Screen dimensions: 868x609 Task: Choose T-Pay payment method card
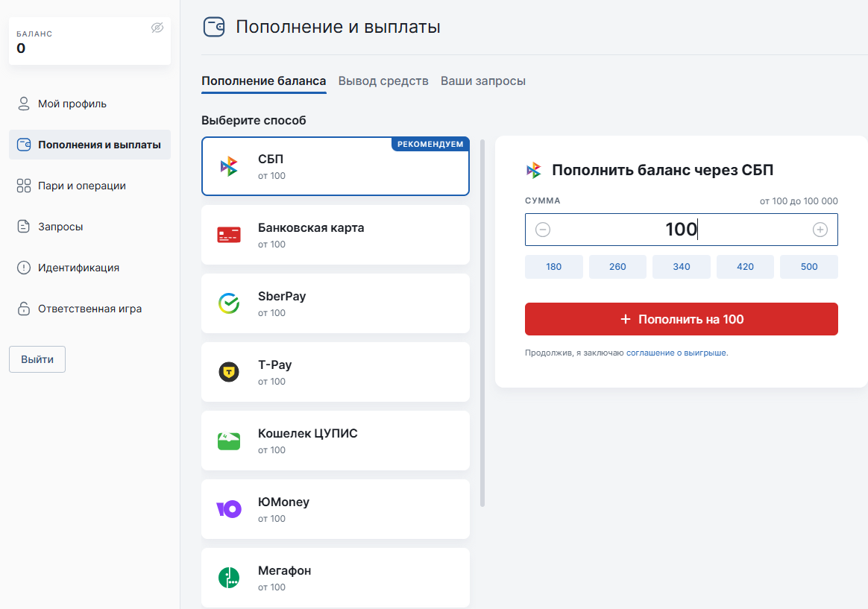tap(336, 372)
